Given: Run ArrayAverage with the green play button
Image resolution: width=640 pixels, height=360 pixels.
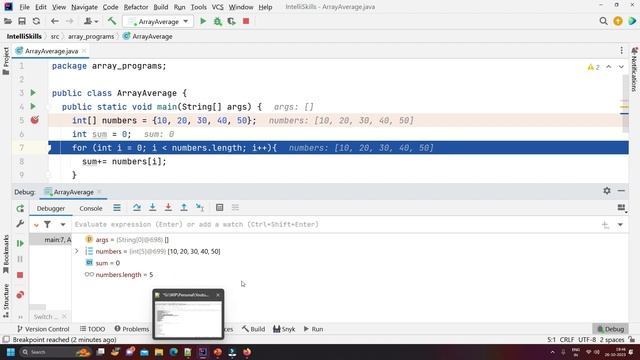Looking at the screenshot, I should (x=203, y=21).
